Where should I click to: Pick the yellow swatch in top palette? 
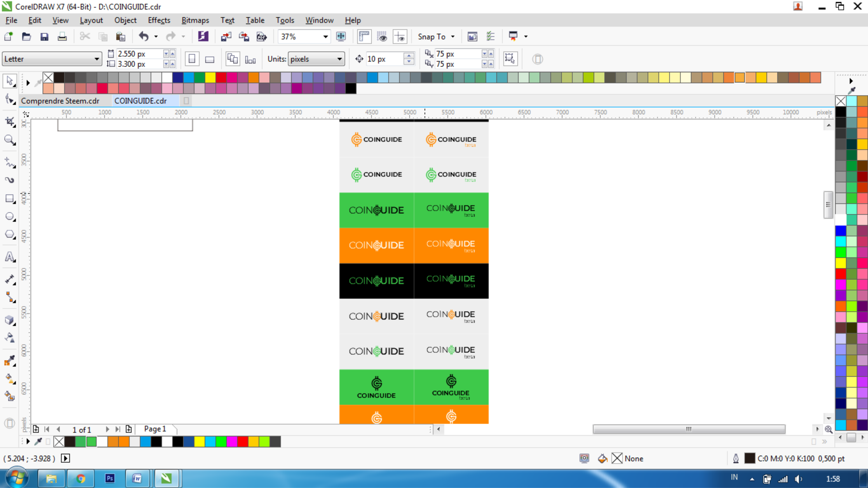210,77
